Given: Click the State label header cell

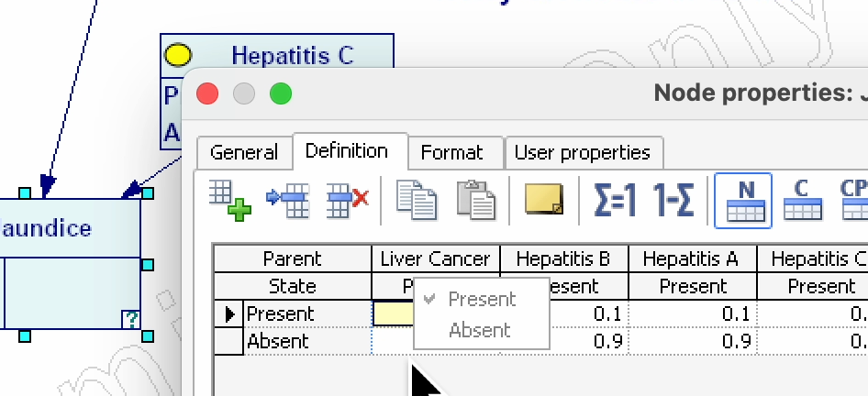Looking at the screenshot, I should [x=293, y=286].
